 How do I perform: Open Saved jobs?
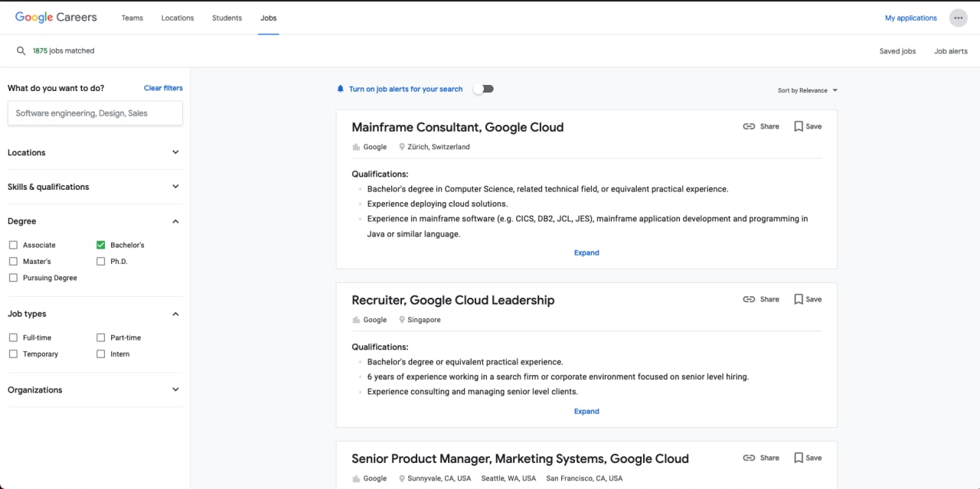[897, 51]
